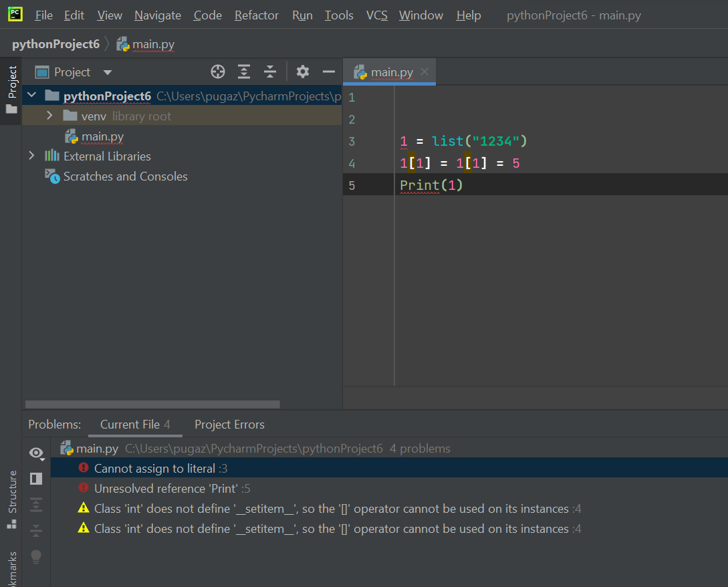Screen dimensions: 728x587
Task: Click main.py in the breadcrumb bar
Action: pos(146,44)
